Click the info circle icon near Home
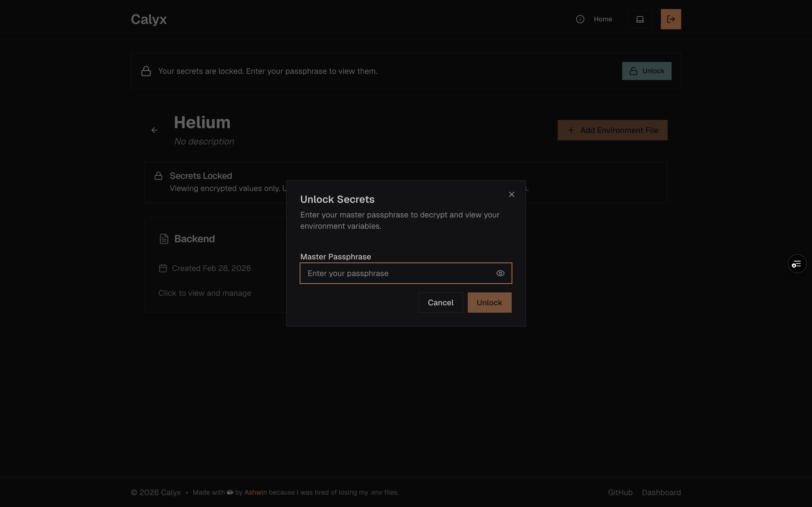812x507 pixels. click(x=580, y=19)
